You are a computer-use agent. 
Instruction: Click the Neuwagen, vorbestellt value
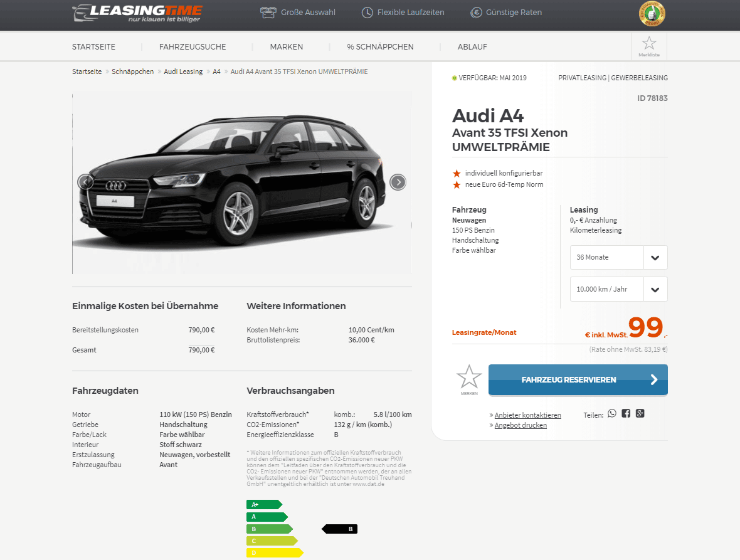194,454
